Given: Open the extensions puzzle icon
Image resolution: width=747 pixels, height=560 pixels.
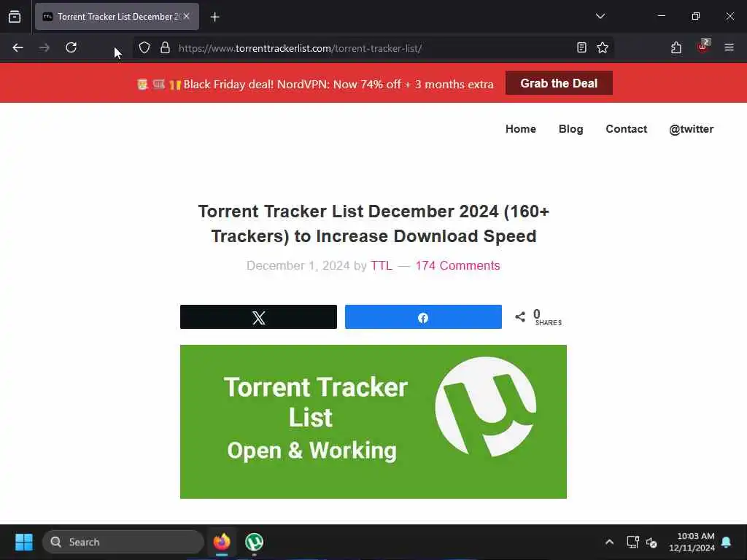Looking at the screenshot, I should tap(676, 47).
